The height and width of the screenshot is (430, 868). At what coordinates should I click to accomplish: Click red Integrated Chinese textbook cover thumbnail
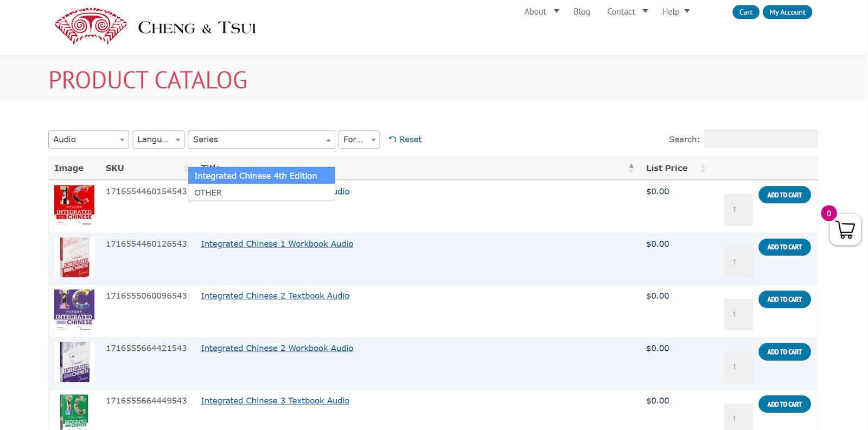(x=74, y=206)
